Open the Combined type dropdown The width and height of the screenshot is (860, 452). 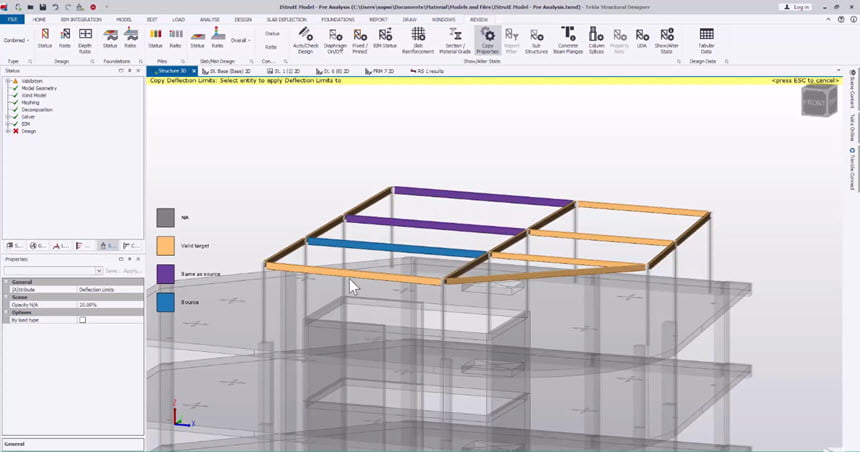coord(16,40)
